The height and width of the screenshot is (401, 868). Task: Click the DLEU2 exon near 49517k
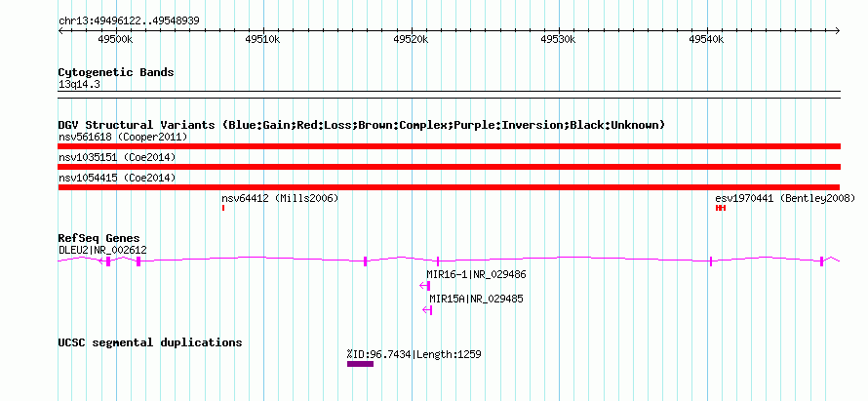point(366,261)
